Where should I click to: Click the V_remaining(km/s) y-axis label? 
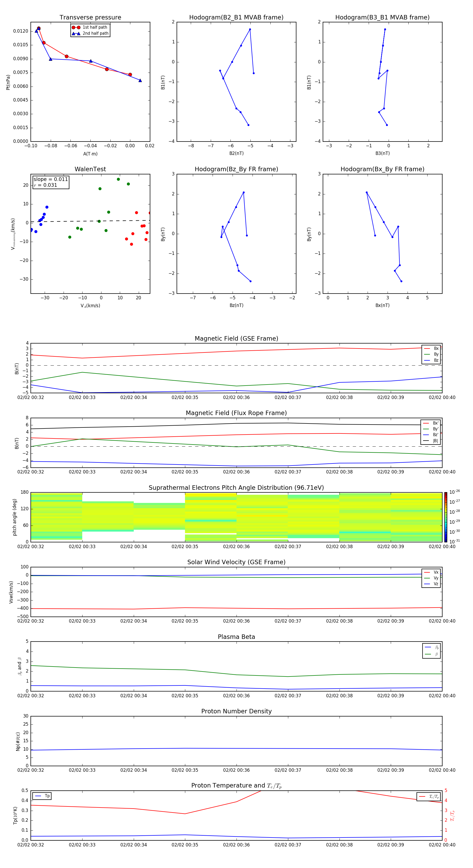point(13,234)
